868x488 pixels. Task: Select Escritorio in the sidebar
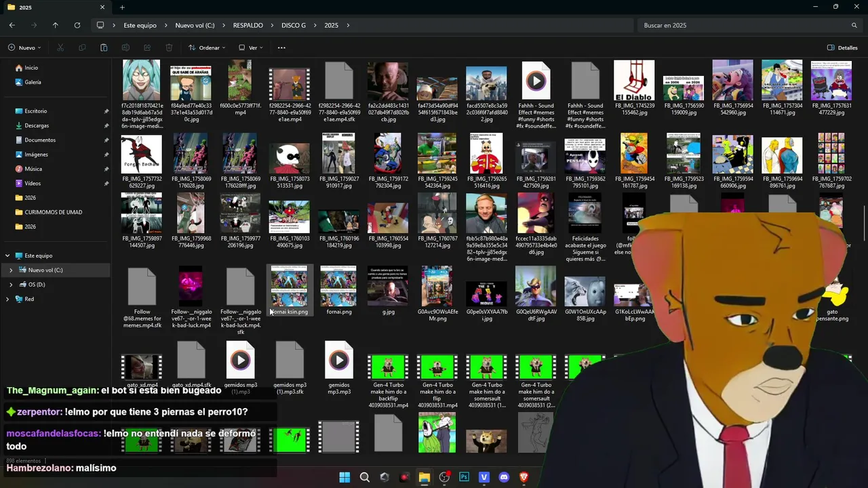click(x=35, y=111)
